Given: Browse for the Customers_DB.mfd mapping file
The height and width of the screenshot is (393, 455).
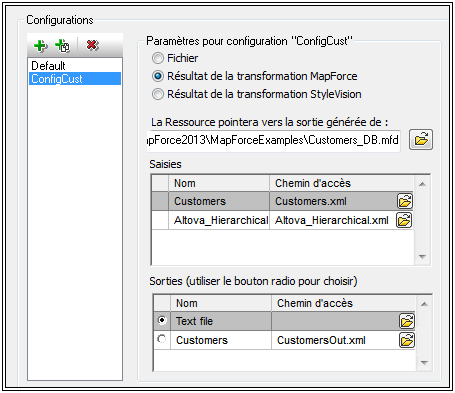Looking at the screenshot, I should tap(421, 140).
